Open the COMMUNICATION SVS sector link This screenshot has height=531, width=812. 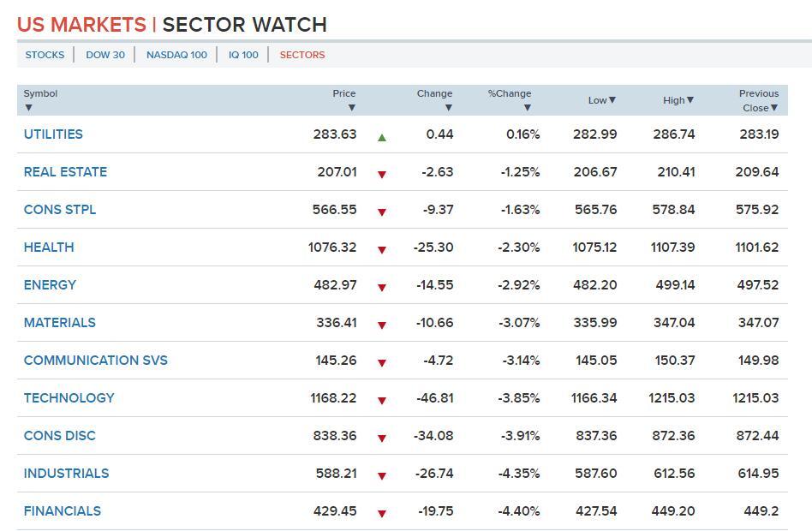[96, 361]
